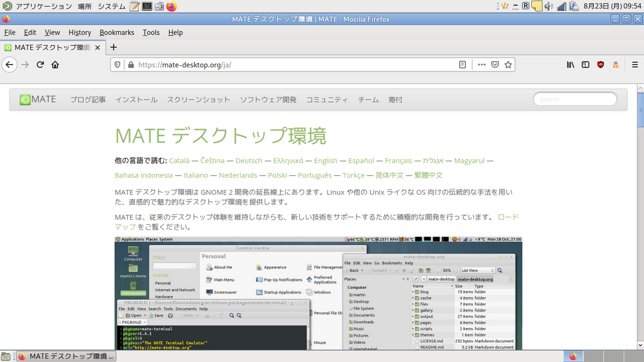Image resolution: width=644 pixels, height=362 pixels.
Task: Switch language to Čeština
Action: [212, 160]
